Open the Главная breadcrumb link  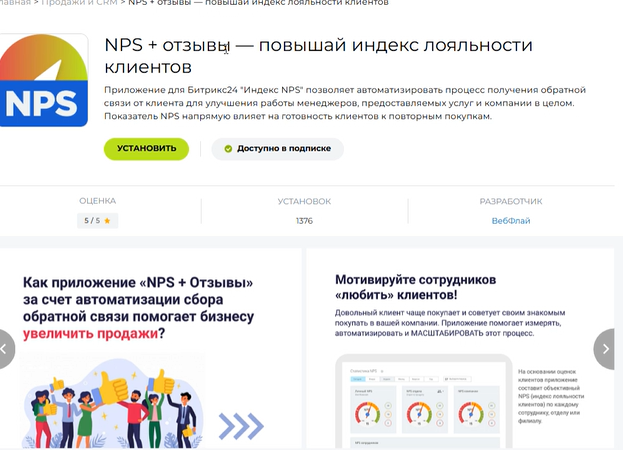[x=15, y=3]
